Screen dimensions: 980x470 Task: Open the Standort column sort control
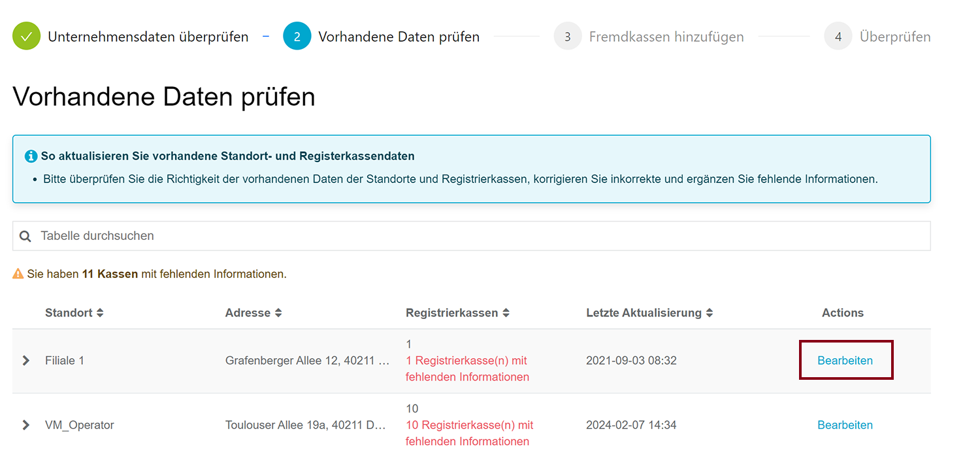pyautogui.click(x=99, y=312)
